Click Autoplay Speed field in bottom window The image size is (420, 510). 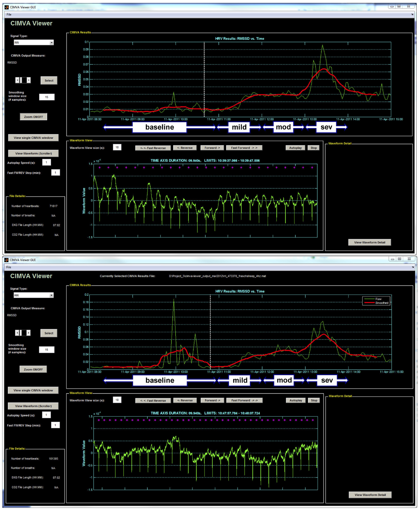(46, 415)
